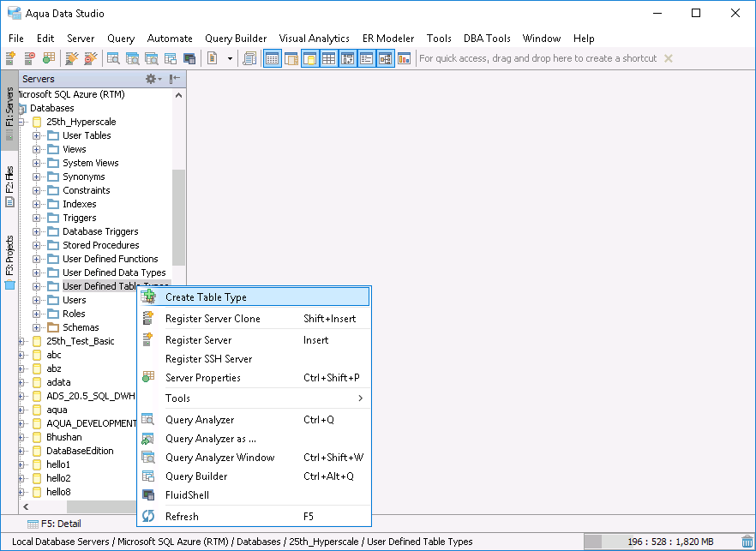This screenshot has height=551, width=756.
Task: Choose Register SSH Server menu entry
Action: [255, 359]
